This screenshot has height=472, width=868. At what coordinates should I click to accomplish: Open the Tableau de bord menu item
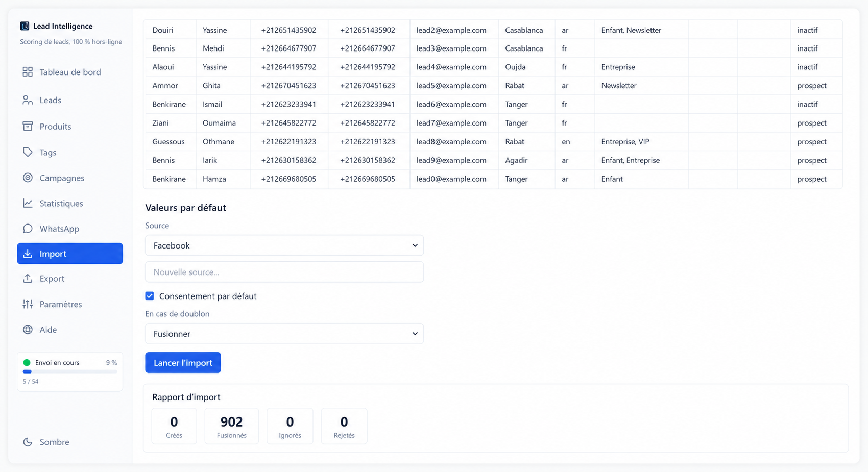[x=70, y=72]
